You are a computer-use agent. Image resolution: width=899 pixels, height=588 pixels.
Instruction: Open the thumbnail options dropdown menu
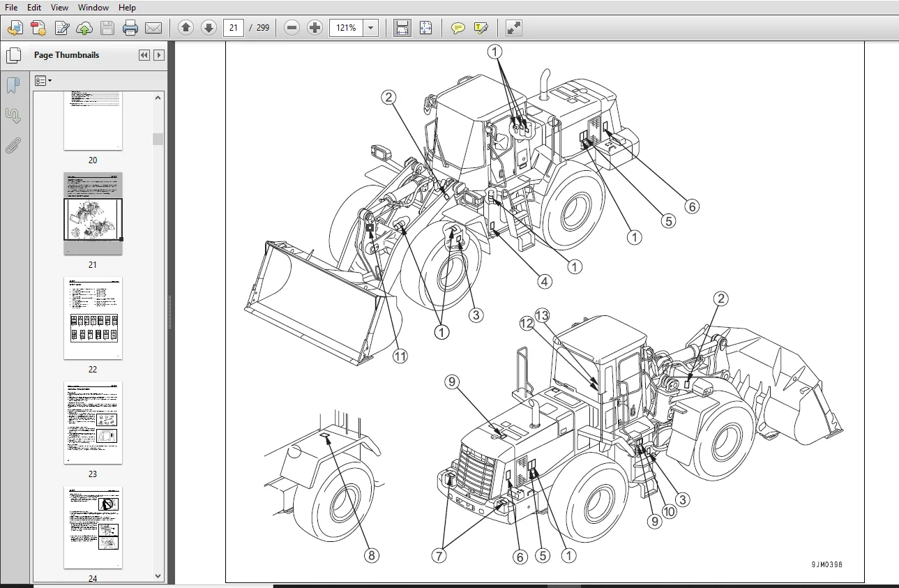point(43,81)
